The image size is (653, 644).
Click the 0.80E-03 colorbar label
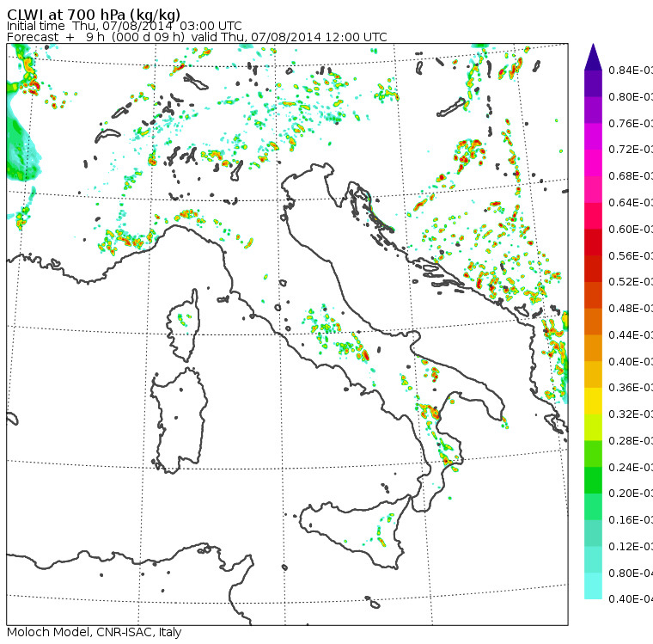pyautogui.click(x=631, y=96)
